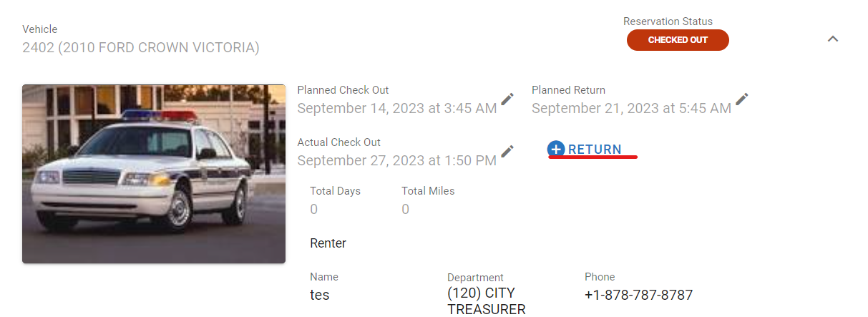Edit the Actual Check Out pencil icon
The height and width of the screenshot is (317, 868).
point(507,152)
